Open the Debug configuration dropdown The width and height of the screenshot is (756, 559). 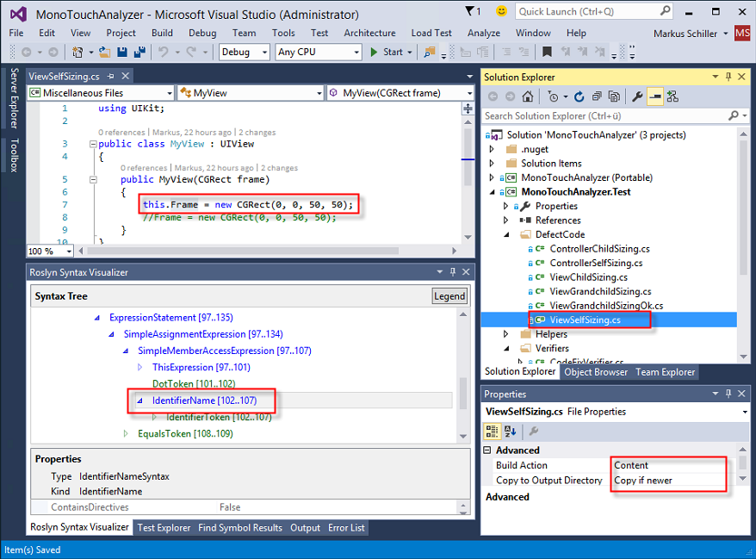244,52
